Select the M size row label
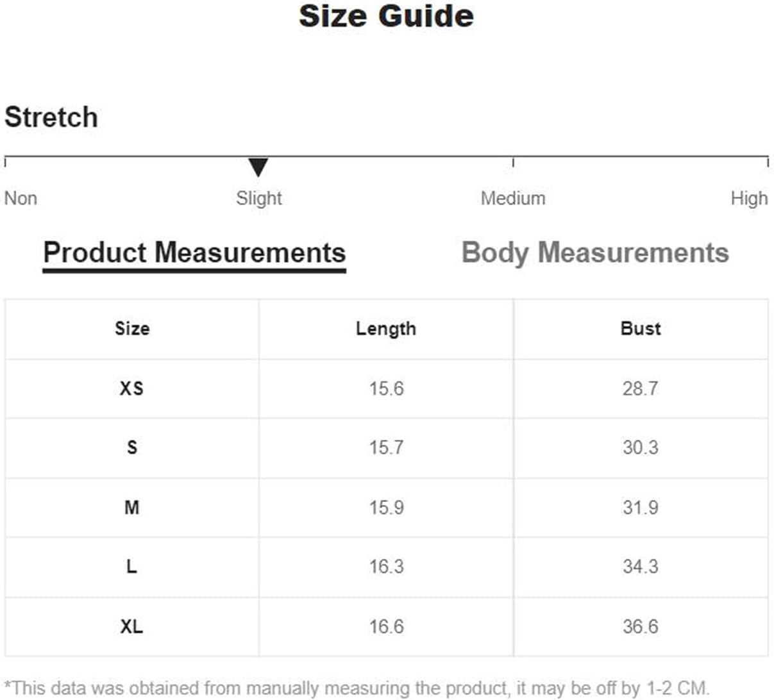The image size is (774, 700). tap(131, 508)
